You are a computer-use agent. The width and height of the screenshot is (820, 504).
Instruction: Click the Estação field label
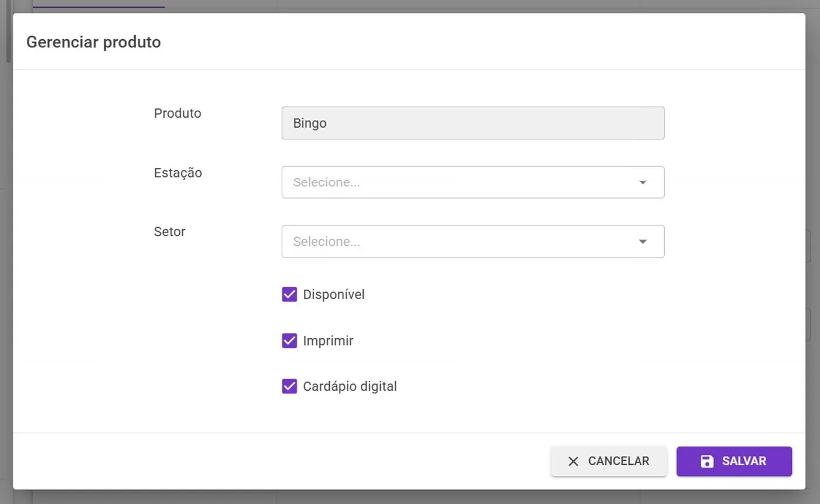coord(178,173)
